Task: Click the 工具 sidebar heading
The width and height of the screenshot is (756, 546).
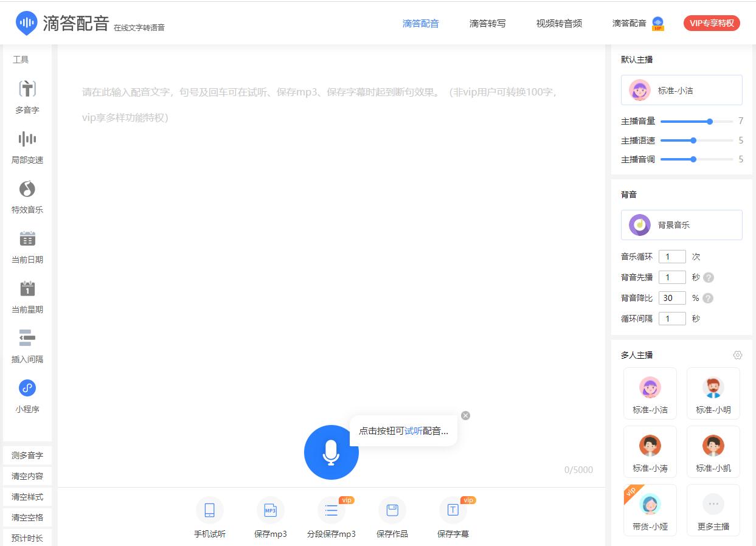Action: click(x=21, y=60)
